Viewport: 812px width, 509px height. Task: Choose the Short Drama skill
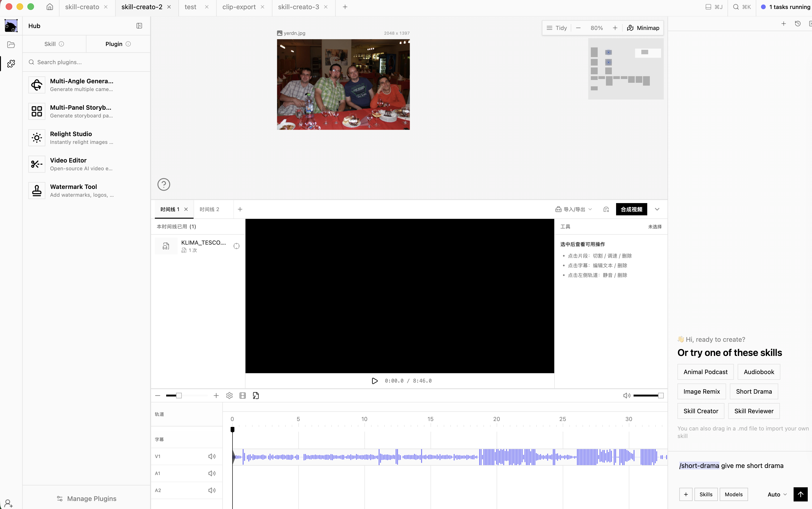[754, 392]
